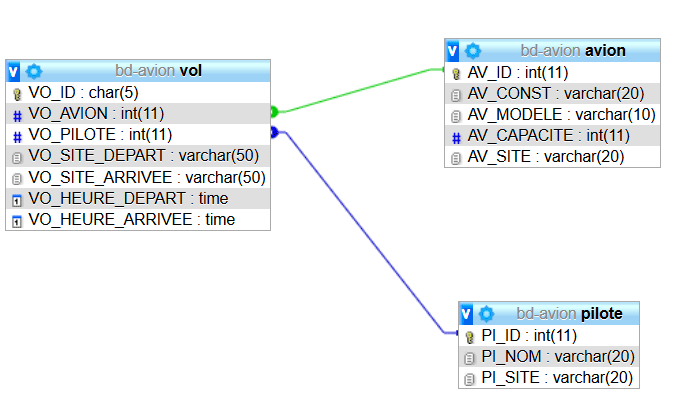Click the blue relation endpoint at VO_PILOTE
The height and width of the screenshot is (415, 682).
(275, 132)
